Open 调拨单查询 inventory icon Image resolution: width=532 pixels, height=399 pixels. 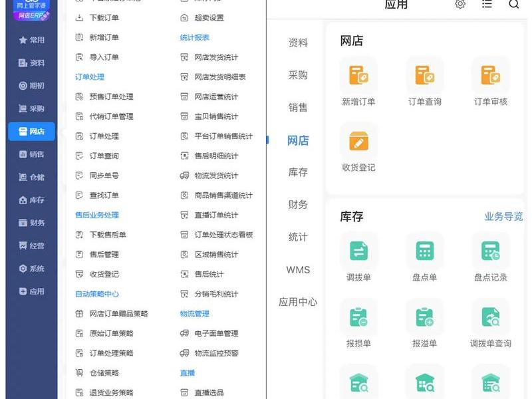point(491,317)
